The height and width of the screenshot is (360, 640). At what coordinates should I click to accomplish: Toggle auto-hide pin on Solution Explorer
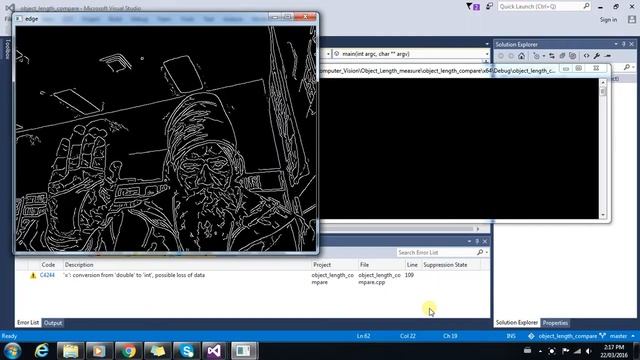pos(624,44)
